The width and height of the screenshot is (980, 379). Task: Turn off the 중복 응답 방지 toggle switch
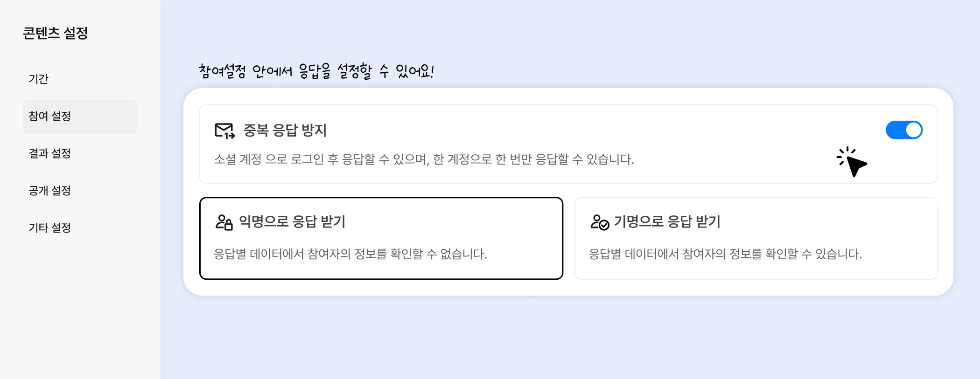(x=904, y=130)
